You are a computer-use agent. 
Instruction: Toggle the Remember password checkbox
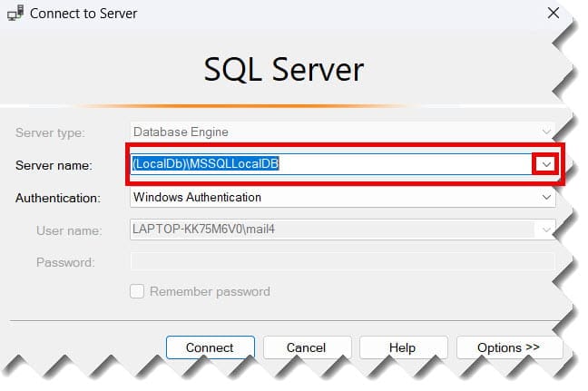[137, 291]
